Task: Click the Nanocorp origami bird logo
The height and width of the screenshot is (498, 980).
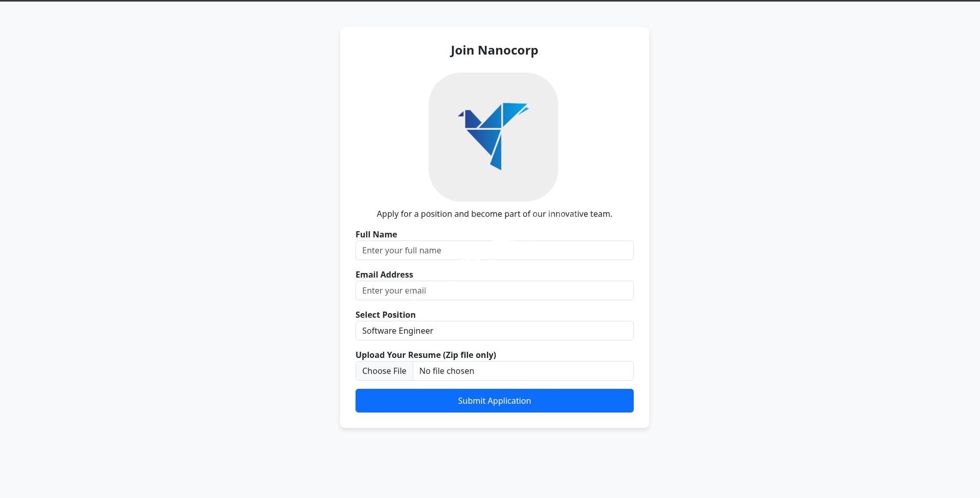Action: click(493, 136)
